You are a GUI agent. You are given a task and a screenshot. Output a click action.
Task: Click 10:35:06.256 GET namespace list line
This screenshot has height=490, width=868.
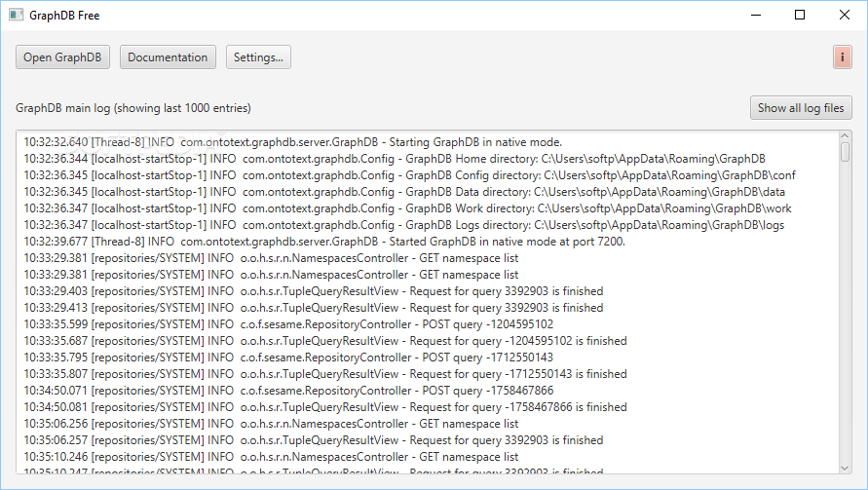point(271,424)
